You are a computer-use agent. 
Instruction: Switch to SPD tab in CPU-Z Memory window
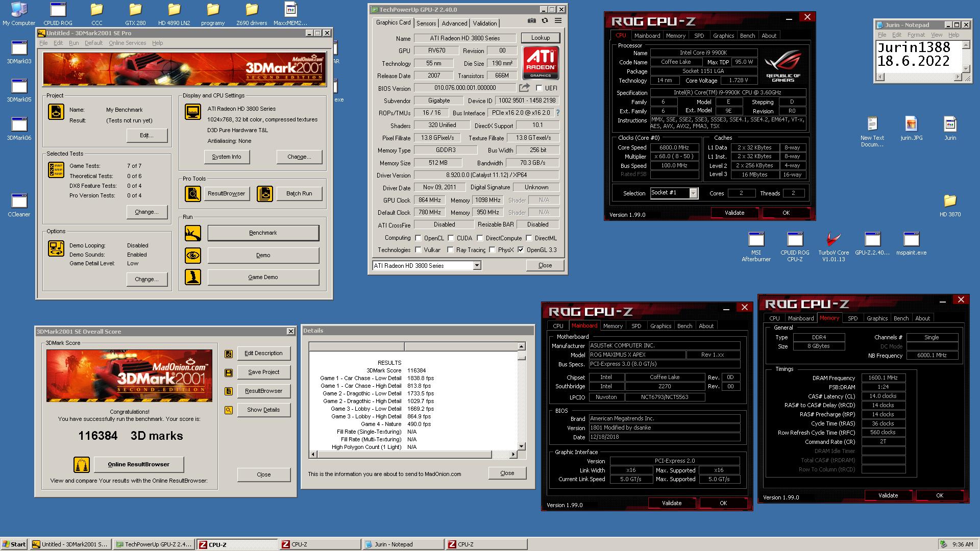coord(852,318)
